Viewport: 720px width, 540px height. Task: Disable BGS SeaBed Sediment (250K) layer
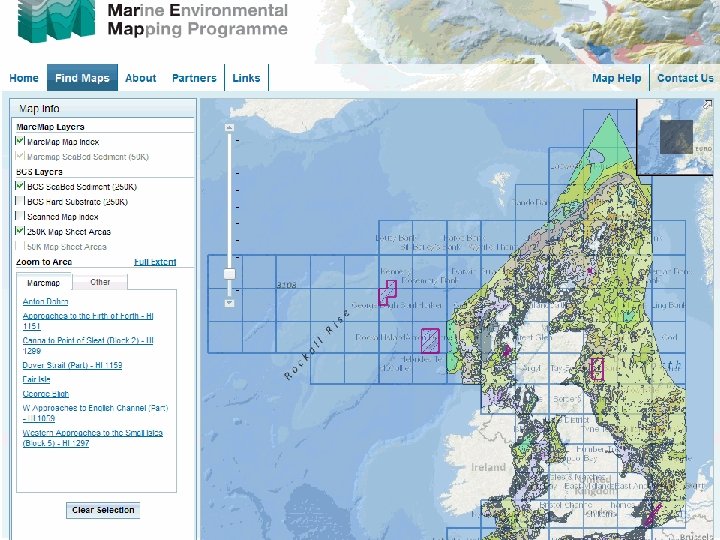tap(20, 186)
